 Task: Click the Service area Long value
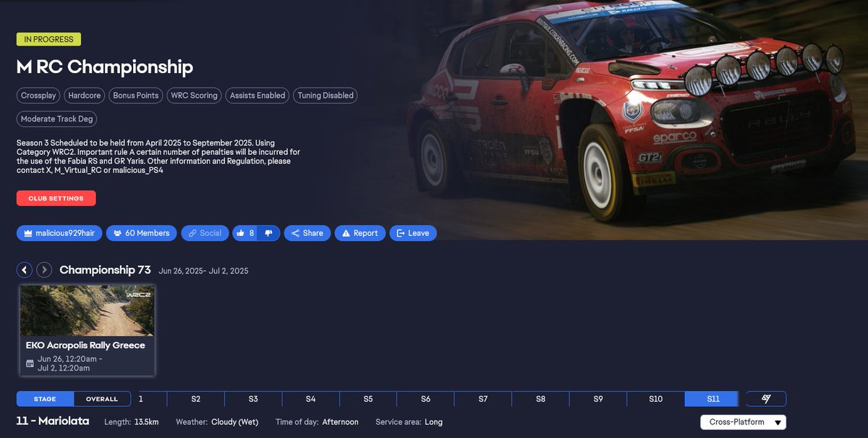[x=434, y=421]
